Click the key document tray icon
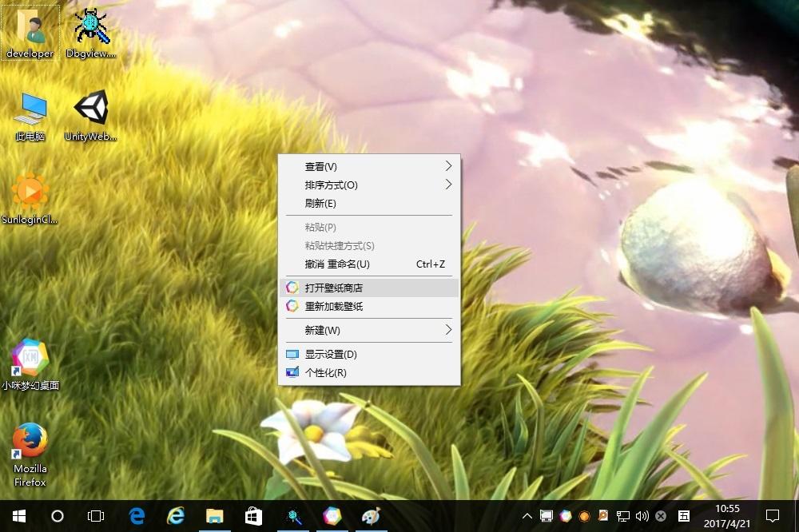The image size is (799, 532). (x=603, y=516)
